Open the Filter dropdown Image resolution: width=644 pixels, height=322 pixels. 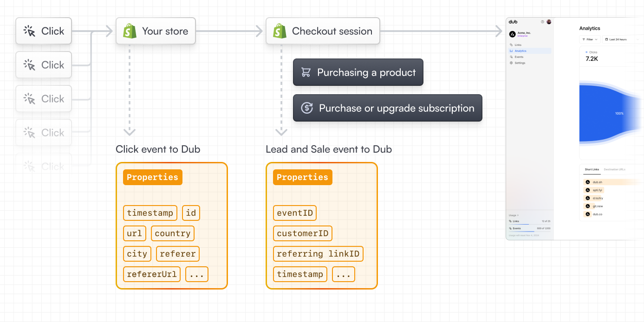tap(590, 39)
